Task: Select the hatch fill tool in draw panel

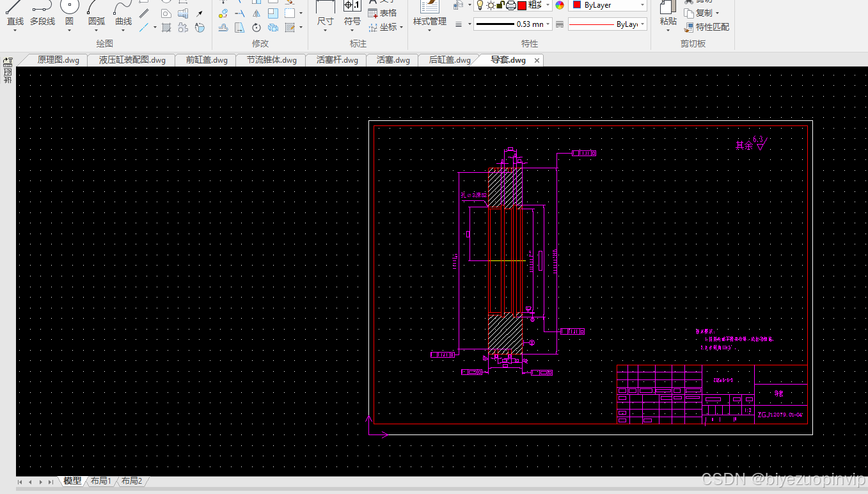Action: tap(166, 28)
